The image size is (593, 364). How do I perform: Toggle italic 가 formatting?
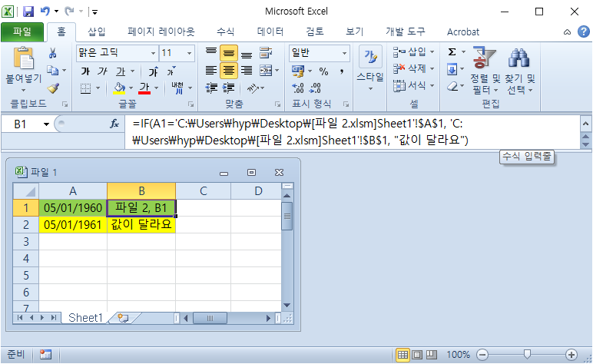[x=102, y=71]
